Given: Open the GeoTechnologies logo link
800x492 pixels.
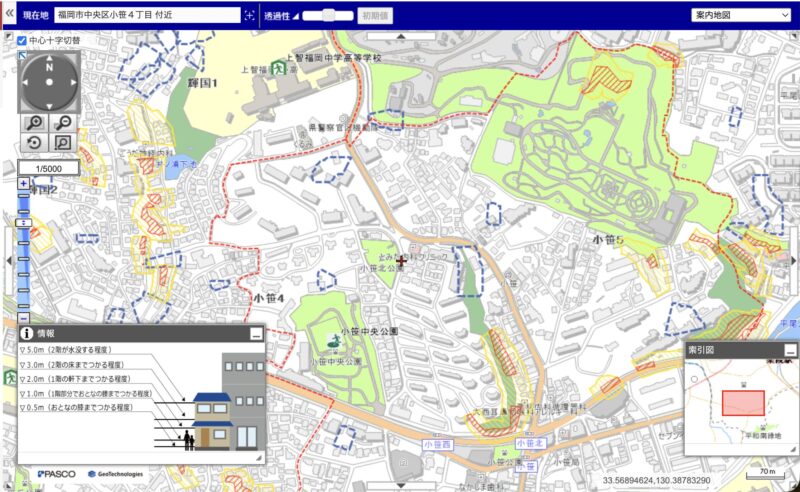Looking at the screenshot, I should 115,474.
